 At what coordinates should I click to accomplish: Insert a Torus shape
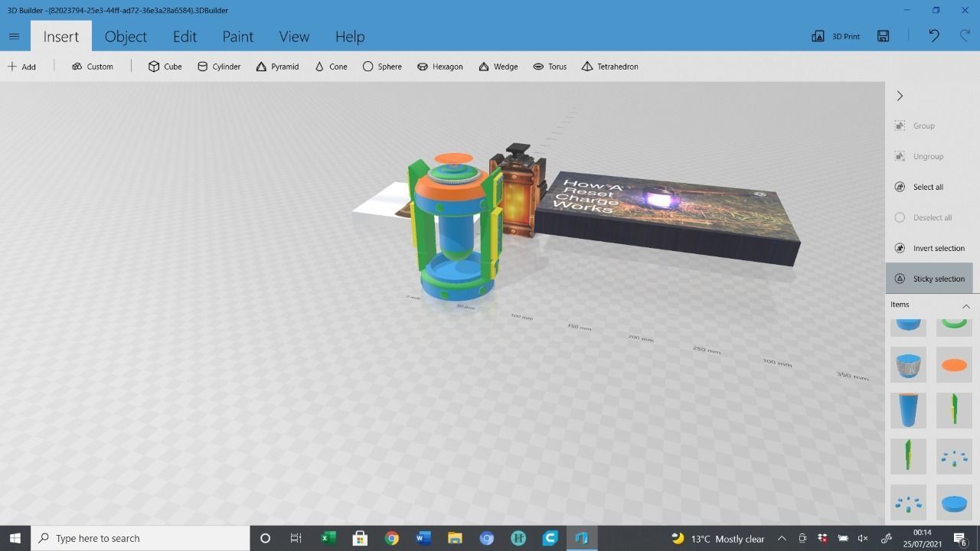[x=550, y=67]
